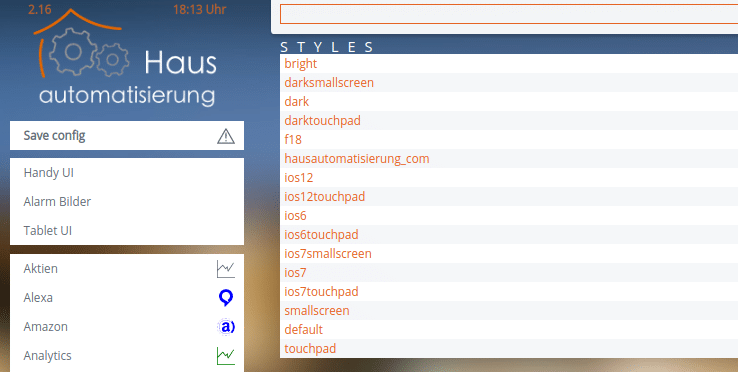The image size is (738, 372).
Task: Select the touchpad style
Action: click(x=310, y=349)
